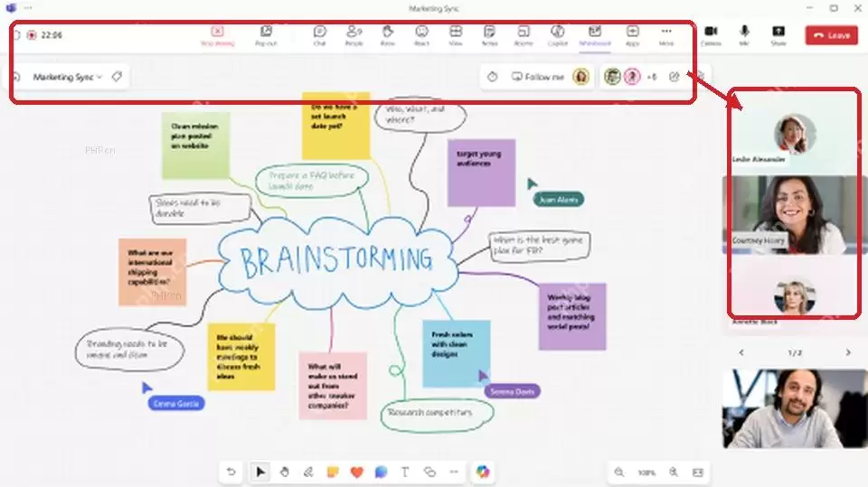The image size is (868, 487).
Task: Open the whiteboard timer icon
Action: (x=492, y=77)
